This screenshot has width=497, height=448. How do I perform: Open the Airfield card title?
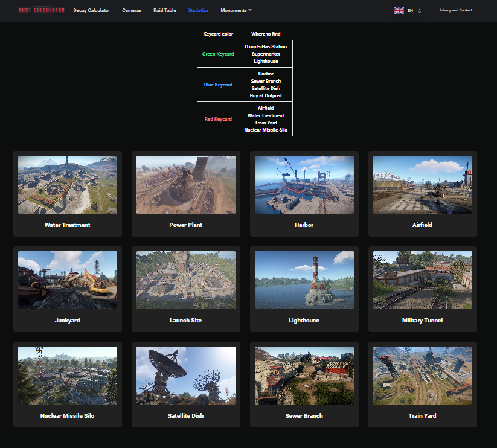coord(423,225)
